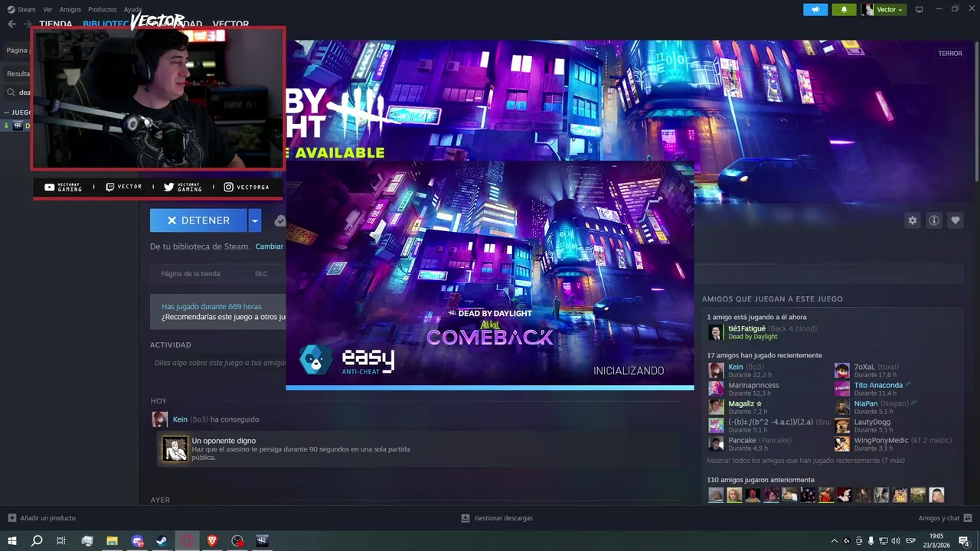Open the Productos menu

tap(102, 9)
